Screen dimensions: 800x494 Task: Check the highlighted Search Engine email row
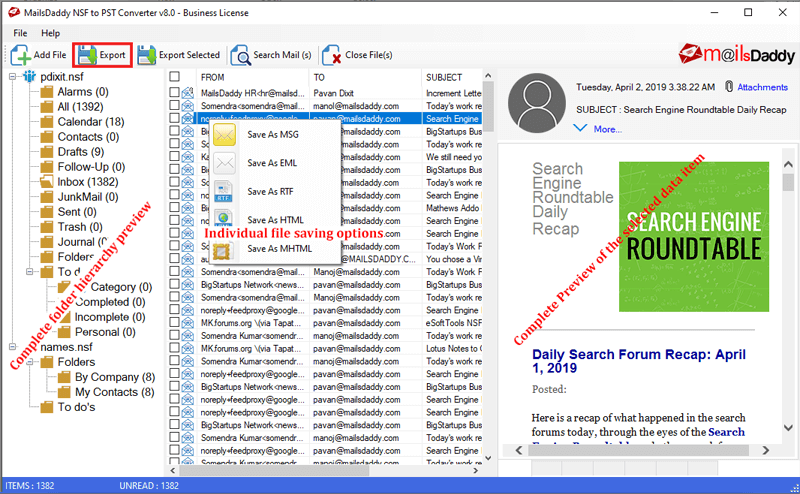[174, 118]
